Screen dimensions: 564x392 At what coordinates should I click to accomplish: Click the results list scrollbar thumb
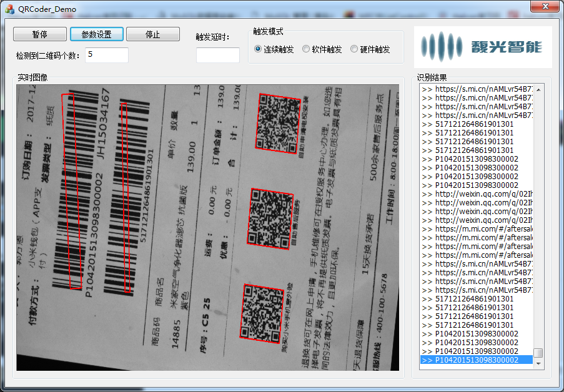tap(538, 353)
